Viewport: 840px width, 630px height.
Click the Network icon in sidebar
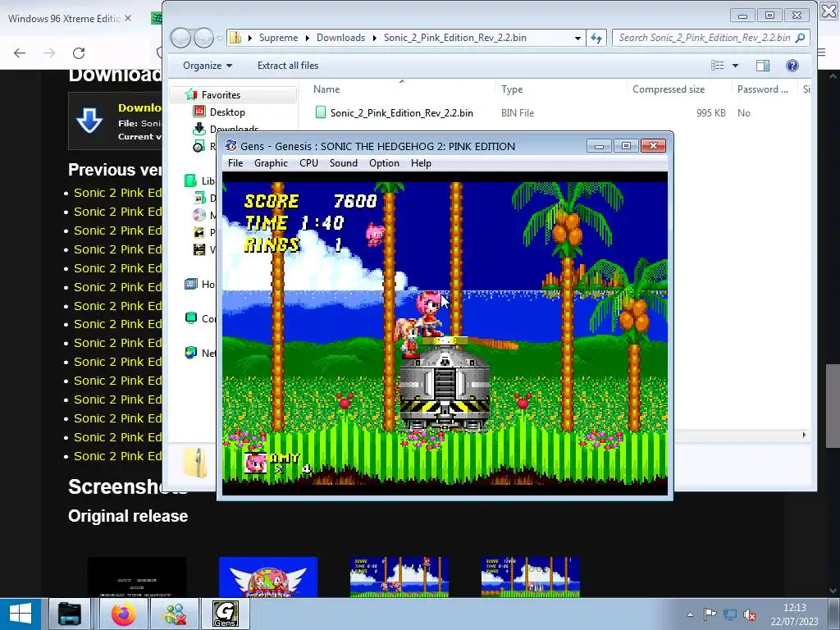tap(190, 353)
